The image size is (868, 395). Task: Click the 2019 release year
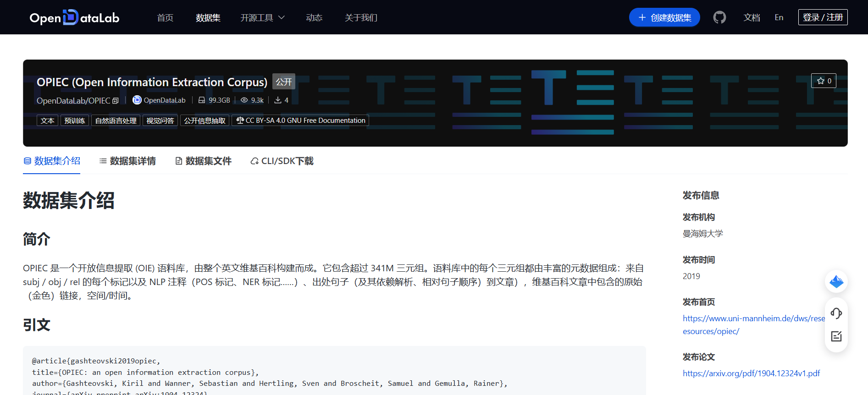point(691,276)
